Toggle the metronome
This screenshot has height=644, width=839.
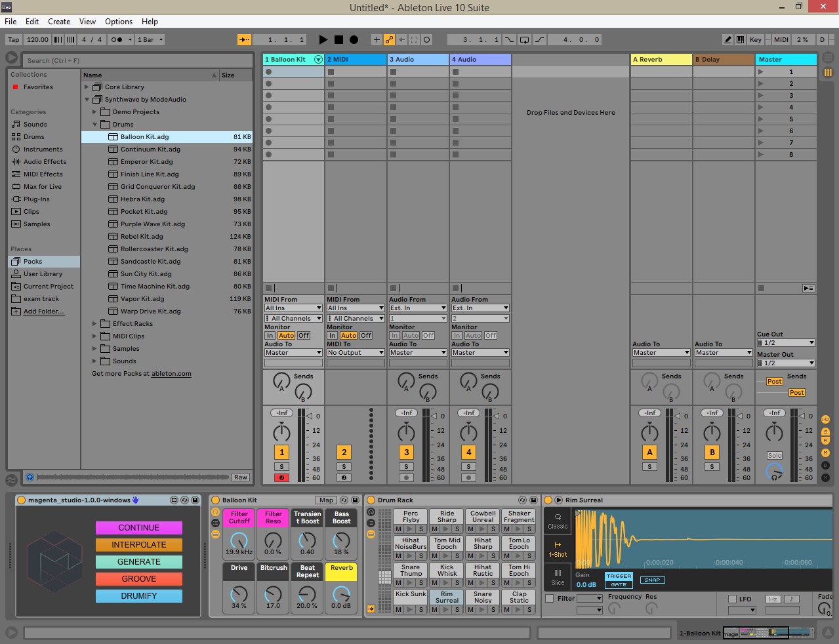(116, 39)
